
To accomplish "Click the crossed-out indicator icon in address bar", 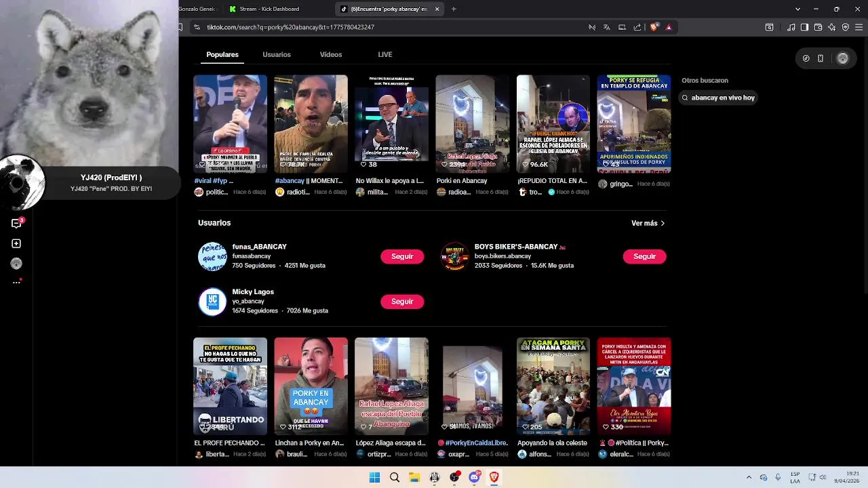I will 592,27.
